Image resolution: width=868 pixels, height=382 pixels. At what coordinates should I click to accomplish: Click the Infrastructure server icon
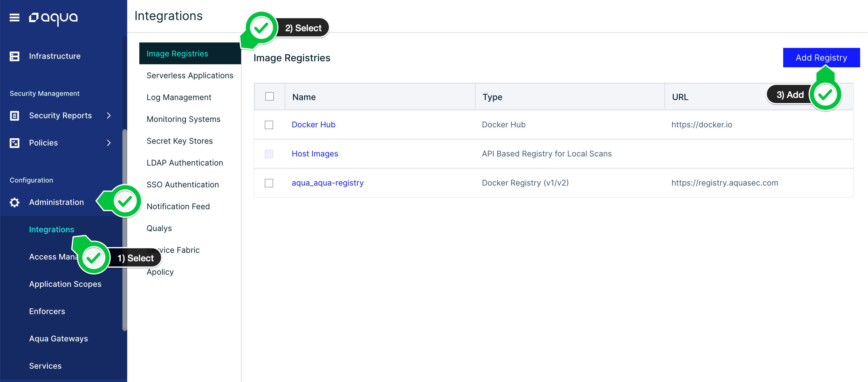tap(15, 56)
